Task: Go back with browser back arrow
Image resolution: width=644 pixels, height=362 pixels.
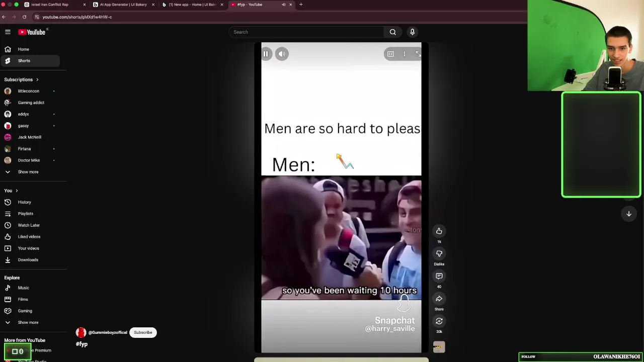Action: (4, 17)
